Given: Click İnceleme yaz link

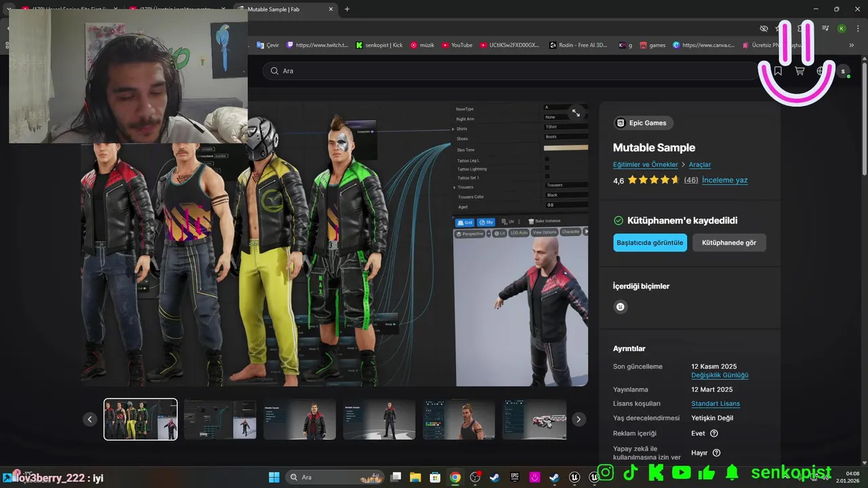Looking at the screenshot, I should click(725, 180).
